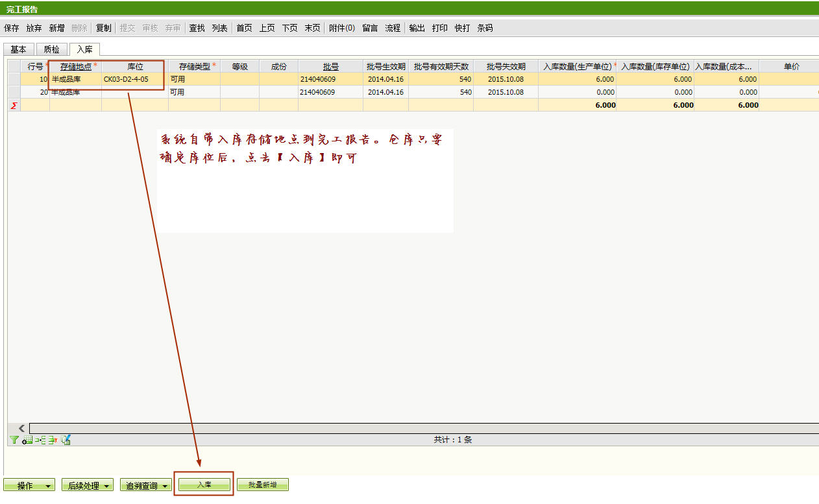The width and height of the screenshot is (819, 504).
Task: Click 保存 in the toolbar
Action: pos(12,28)
